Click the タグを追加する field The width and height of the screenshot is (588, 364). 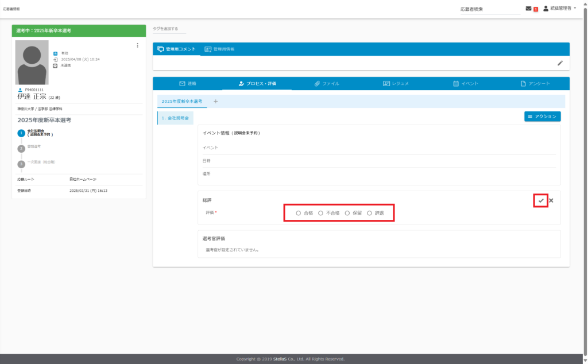(169, 29)
